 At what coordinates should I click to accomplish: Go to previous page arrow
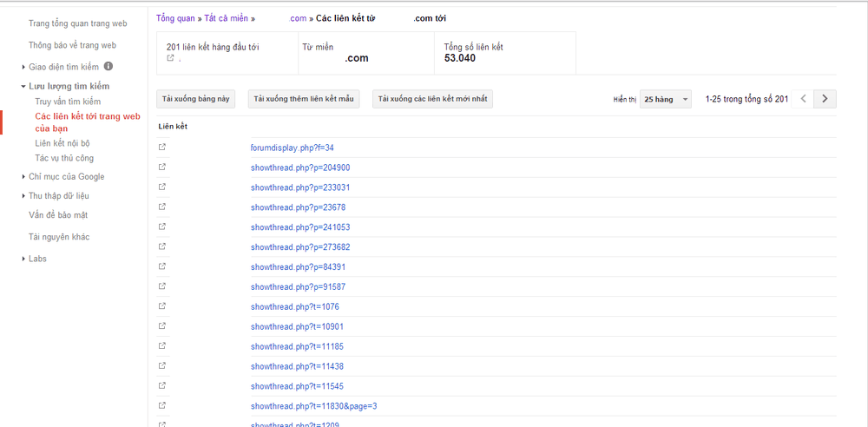pos(804,99)
